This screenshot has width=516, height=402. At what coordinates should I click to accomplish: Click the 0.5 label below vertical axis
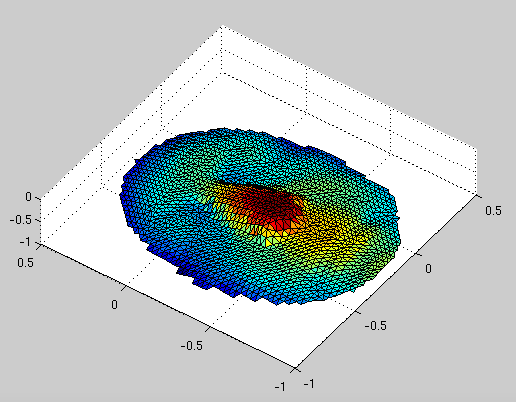tap(26, 263)
